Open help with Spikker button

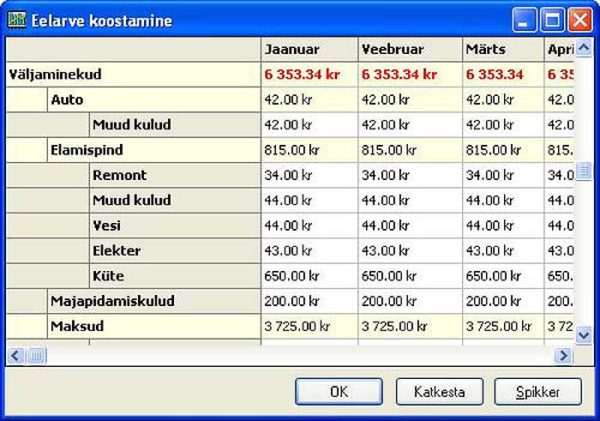coord(537,391)
